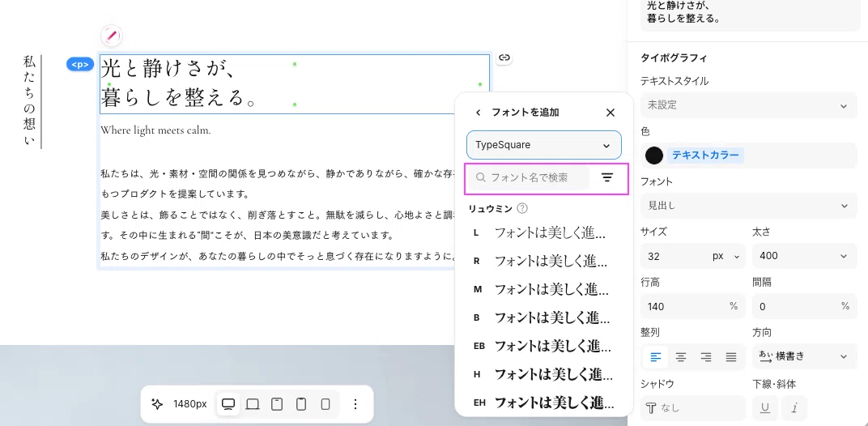Screen dimensions: 868x426
Task: Edit the サイズ value 32
Action: [673, 256]
